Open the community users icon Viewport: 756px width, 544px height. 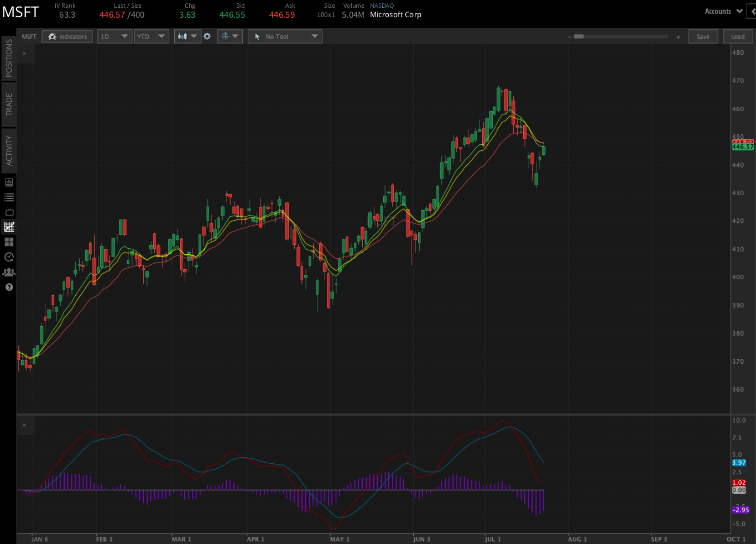[9, 271]
